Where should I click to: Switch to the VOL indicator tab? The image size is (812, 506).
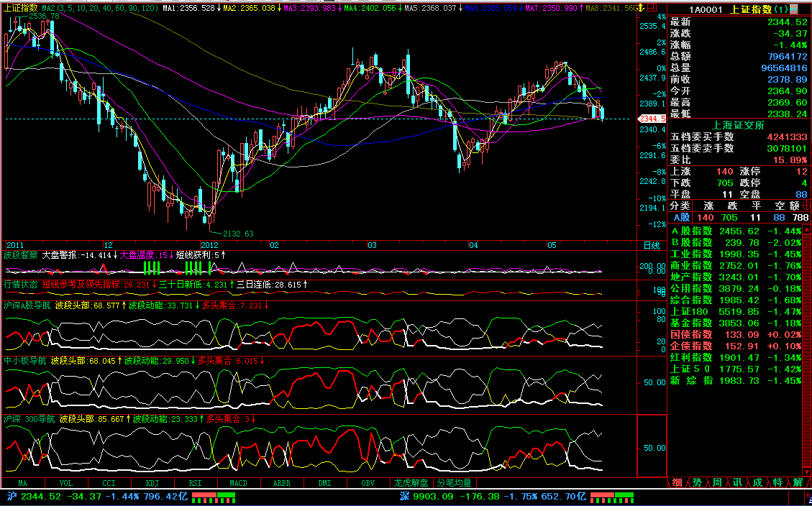(x=66, y=483)
